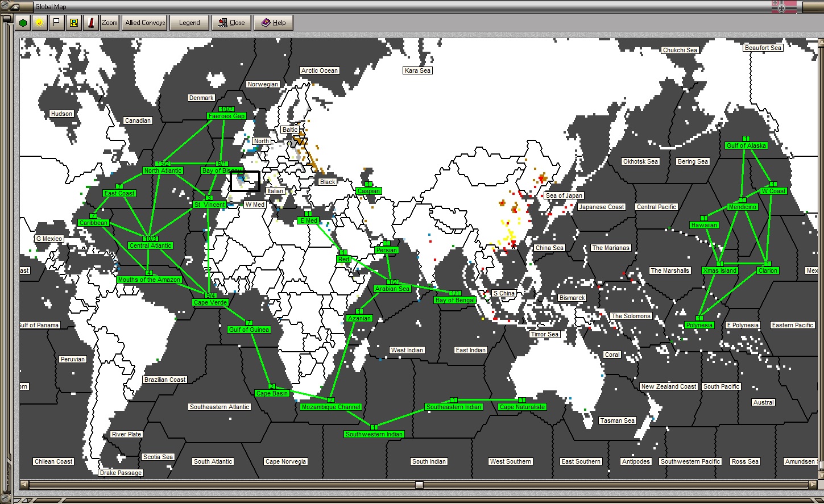Select the Faeroes Gap convoy zone
This screenshot has height=504, width=824.
(x=226, y=116)
